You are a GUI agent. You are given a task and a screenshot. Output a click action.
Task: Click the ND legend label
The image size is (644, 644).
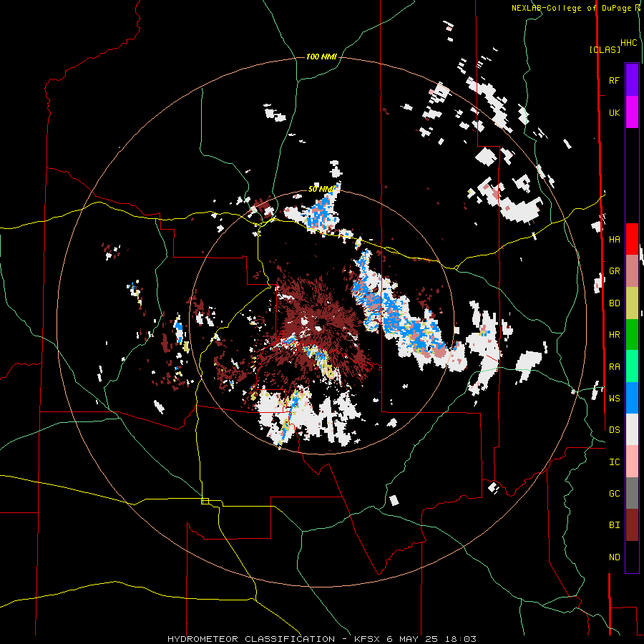pyautogui.click(x=614, y=557)
